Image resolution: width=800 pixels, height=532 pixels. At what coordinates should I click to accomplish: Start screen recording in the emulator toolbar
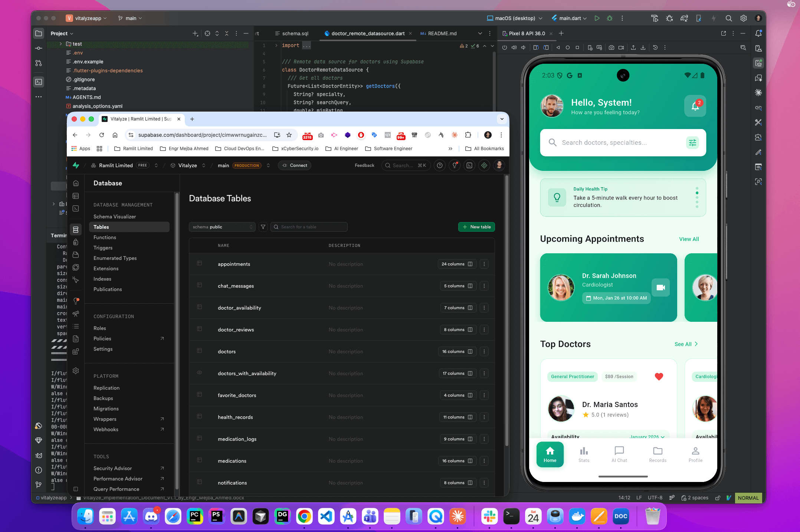621,47
